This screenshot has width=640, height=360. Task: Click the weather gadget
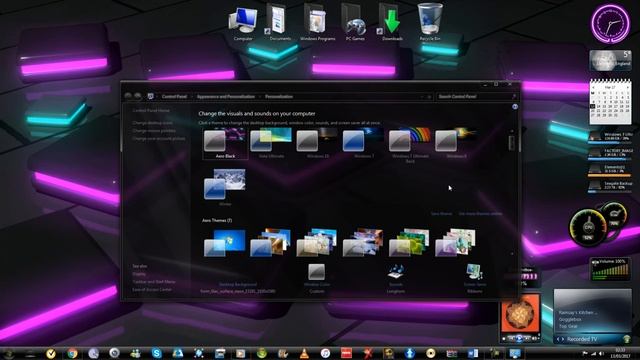[x=610, y=60]
